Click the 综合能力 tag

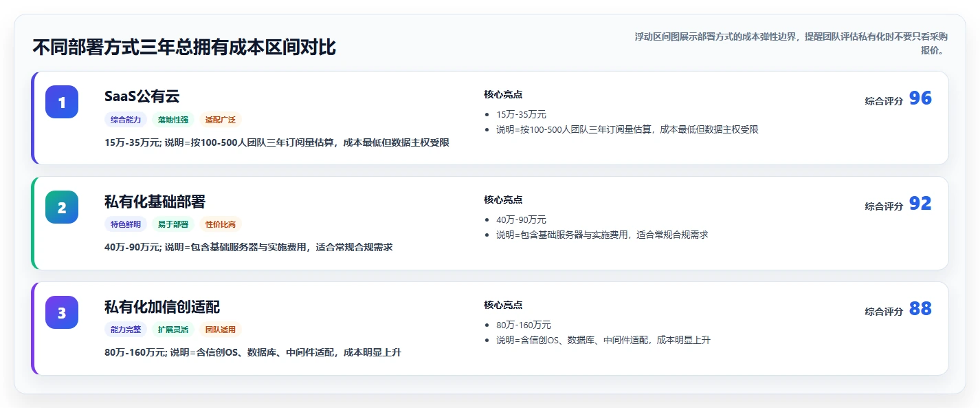click(126, 120)
